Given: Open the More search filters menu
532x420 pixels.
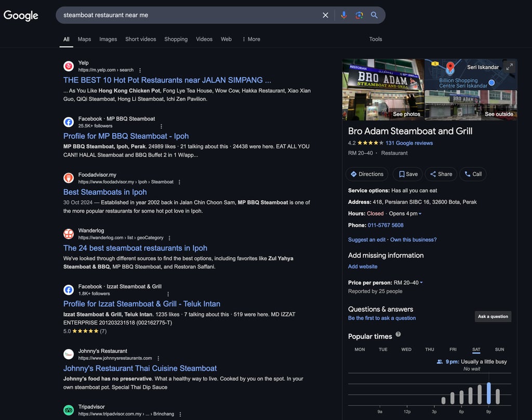Looking at the screenshot, I should [251, 39].
